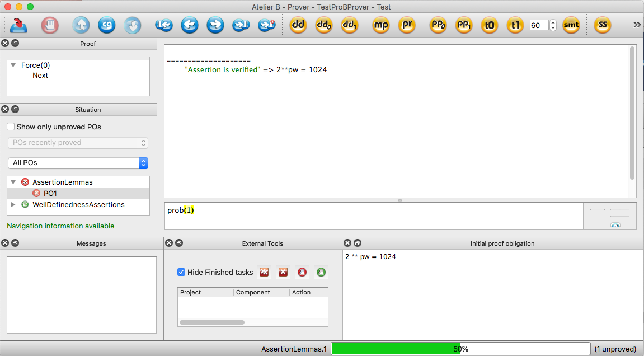Click the prob(1) command input field

(373, 216)
